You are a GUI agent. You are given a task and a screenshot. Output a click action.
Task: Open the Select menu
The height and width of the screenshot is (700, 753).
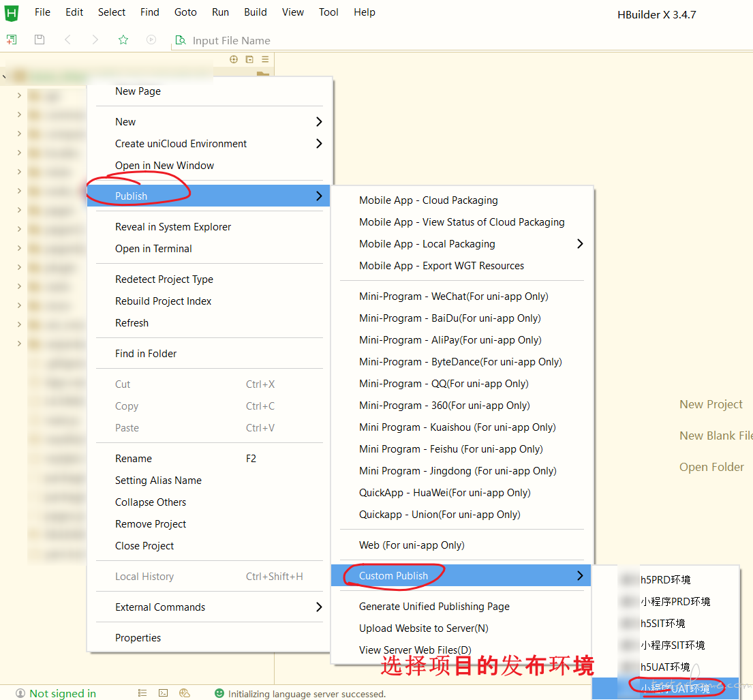pos(112,12)
